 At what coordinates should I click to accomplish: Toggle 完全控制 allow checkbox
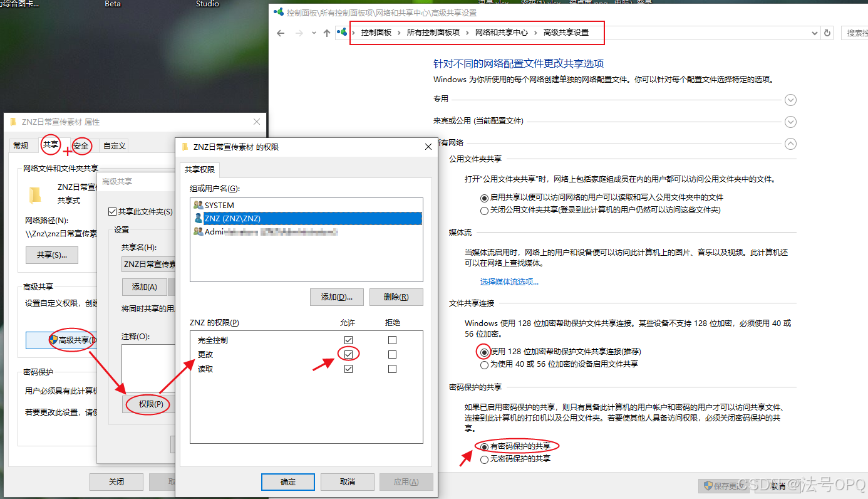[x=349, y=340]
